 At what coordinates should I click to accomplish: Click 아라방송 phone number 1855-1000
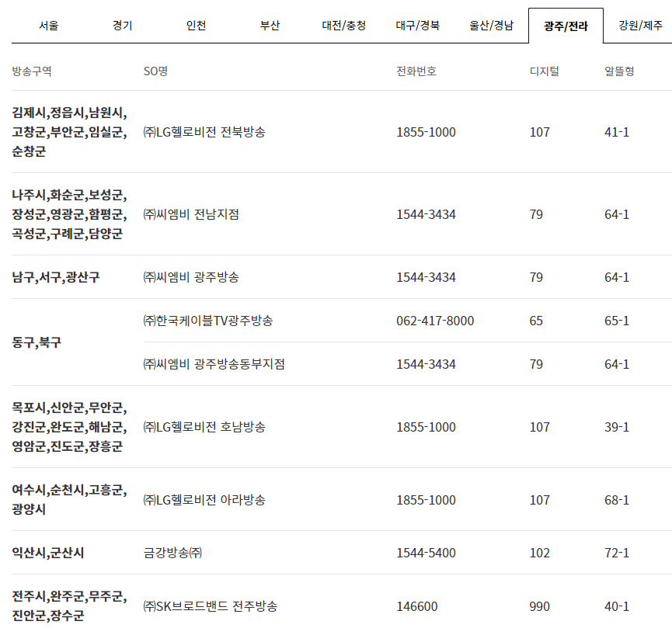click(426, 500)
